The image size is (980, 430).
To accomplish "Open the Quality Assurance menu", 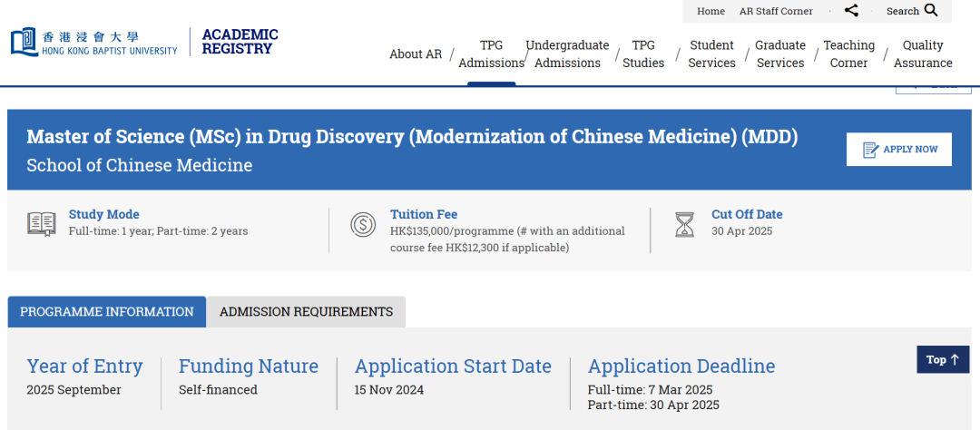I will click(923, 54).
